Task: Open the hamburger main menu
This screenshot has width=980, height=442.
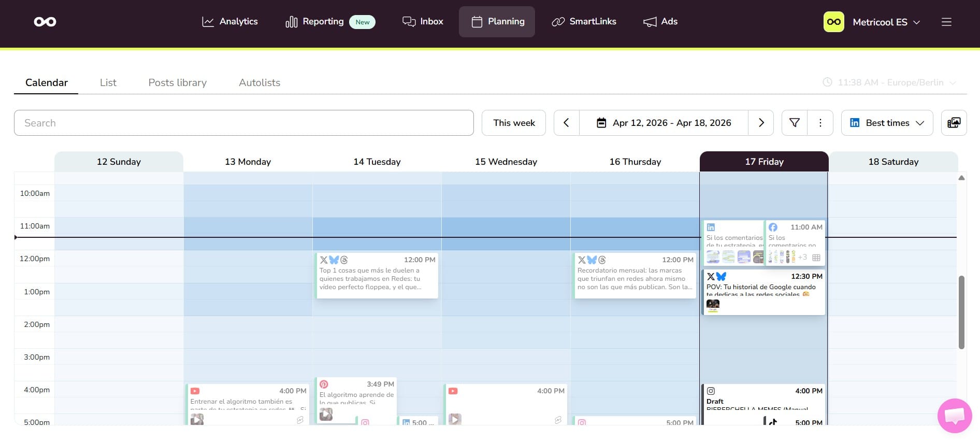Action: pyautogui.click(x=946, y=22)
